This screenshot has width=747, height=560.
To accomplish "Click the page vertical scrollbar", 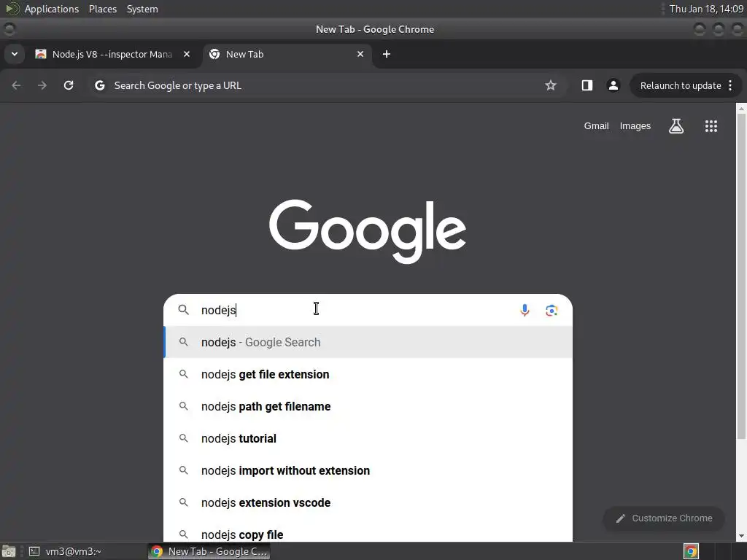I will tap(741, 276).
